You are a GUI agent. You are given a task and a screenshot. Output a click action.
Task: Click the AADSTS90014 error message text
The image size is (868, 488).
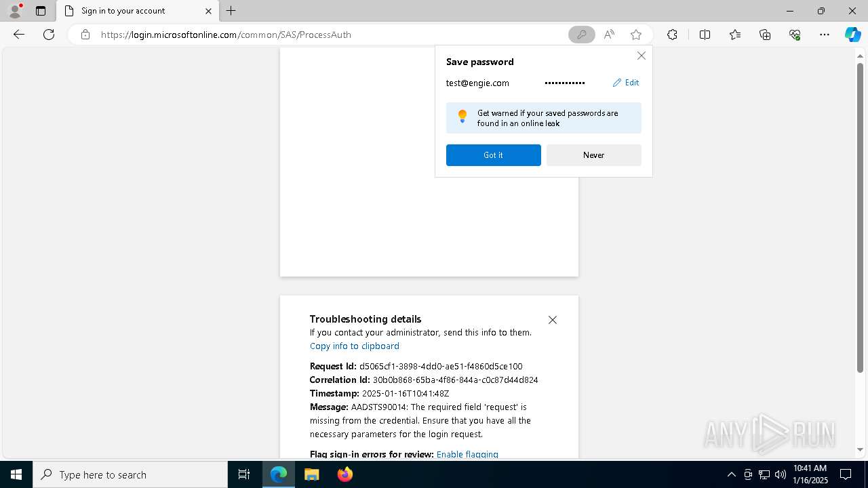(420, 420)
